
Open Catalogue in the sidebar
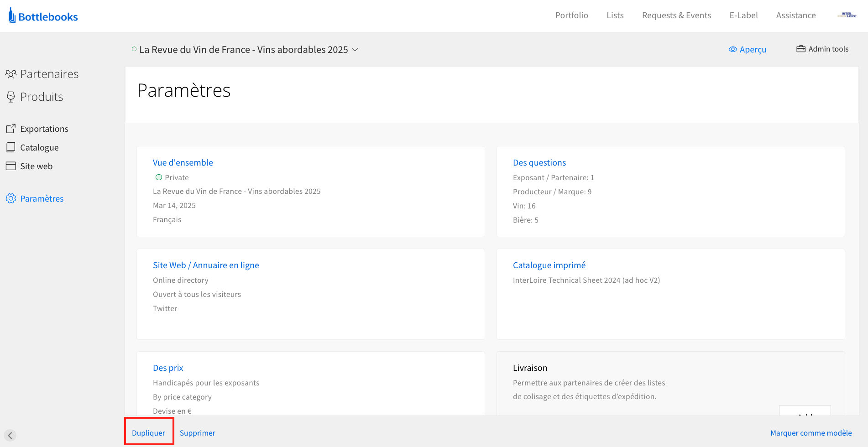click(39, 147)
